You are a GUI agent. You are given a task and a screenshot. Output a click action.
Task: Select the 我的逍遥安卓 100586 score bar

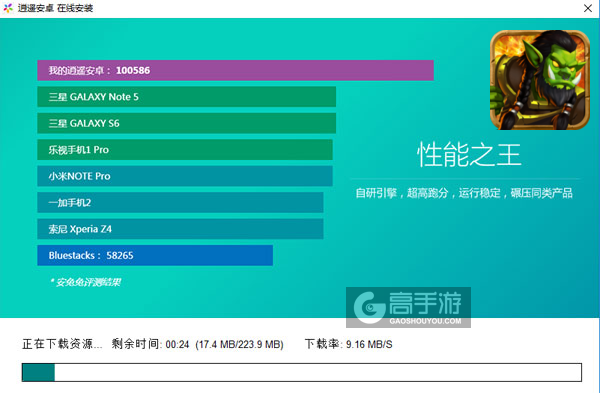235,70
